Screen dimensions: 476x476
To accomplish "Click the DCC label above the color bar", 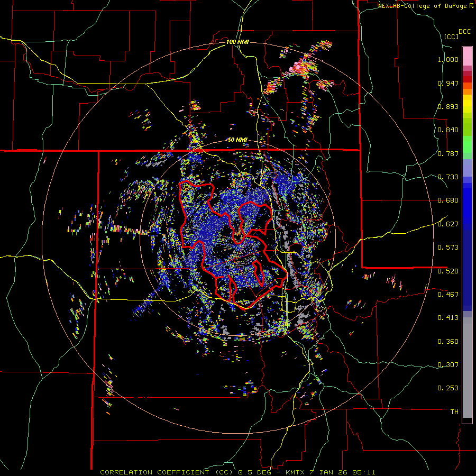I will (x=464, y=32).
